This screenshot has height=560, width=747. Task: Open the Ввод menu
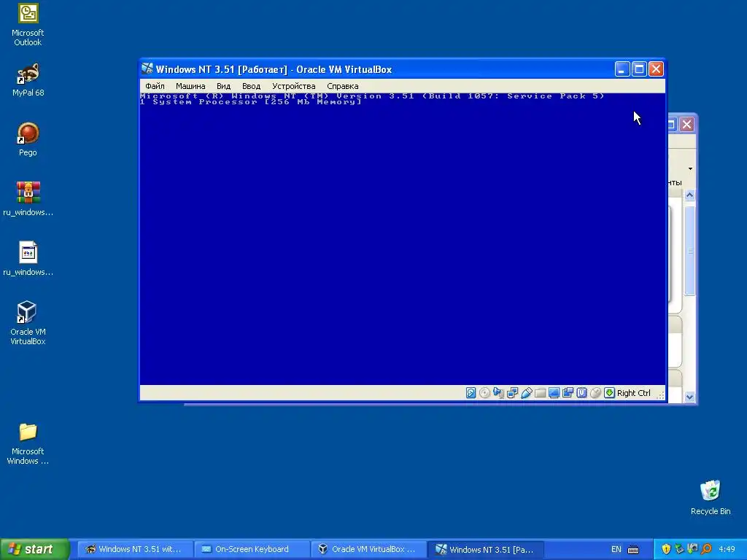(x=251, y=86)
